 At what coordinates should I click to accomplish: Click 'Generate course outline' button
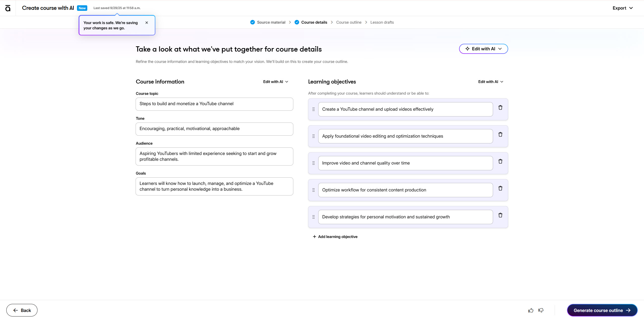602,310
